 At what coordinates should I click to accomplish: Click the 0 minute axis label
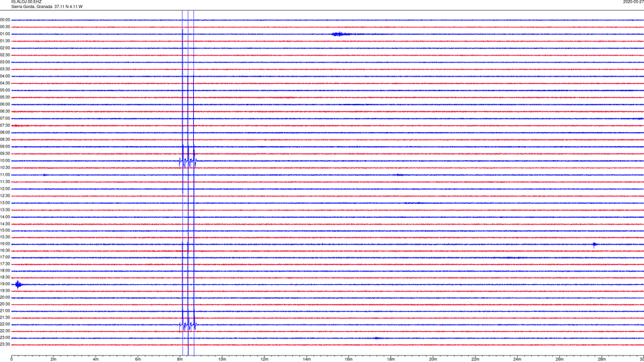(11, 359)
